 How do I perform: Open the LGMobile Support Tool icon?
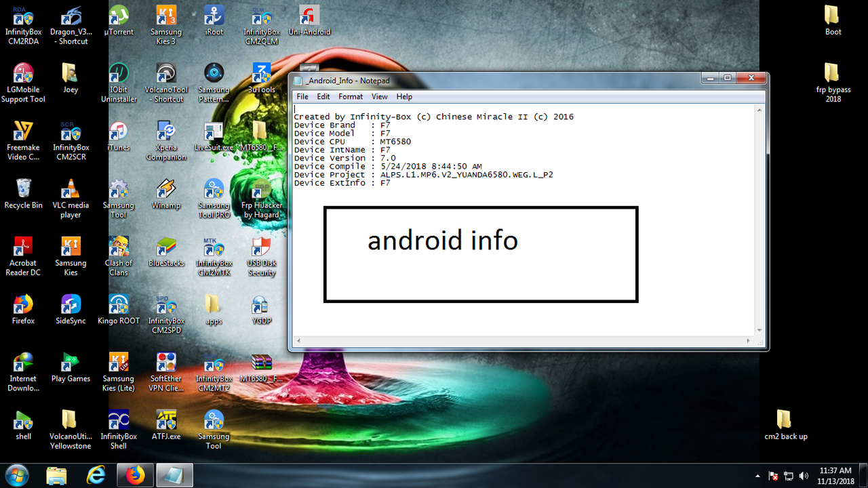coord(23,83)
